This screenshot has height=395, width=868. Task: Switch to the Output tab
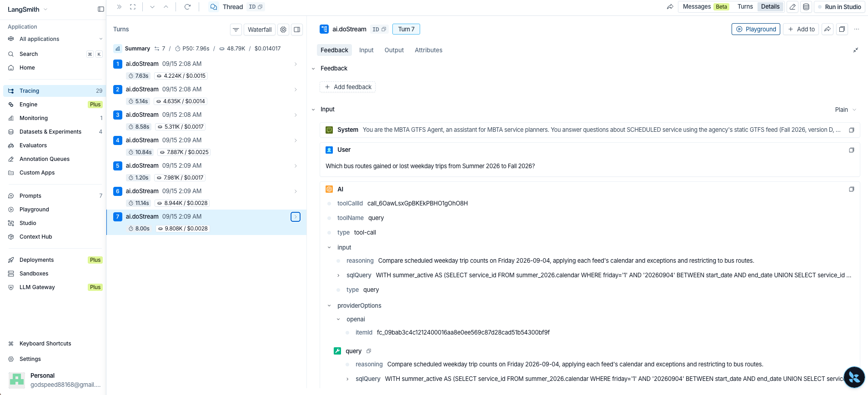click(394, 50)
